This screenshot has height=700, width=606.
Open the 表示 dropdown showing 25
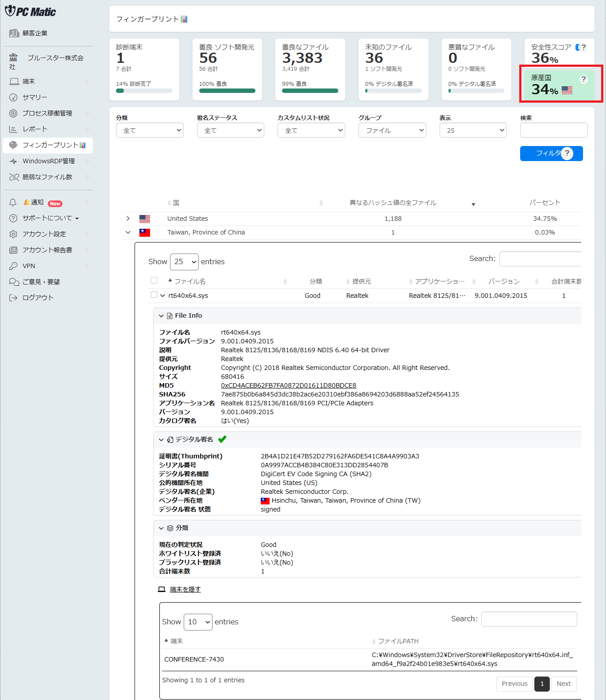[x=473, y=131]
